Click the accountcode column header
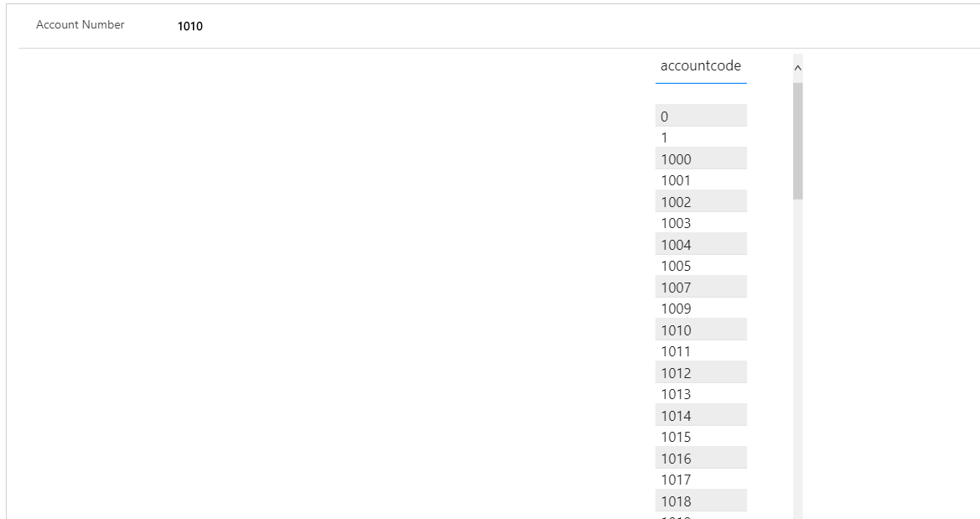Viewport: 980px width, 519px height. click(700, 65)
